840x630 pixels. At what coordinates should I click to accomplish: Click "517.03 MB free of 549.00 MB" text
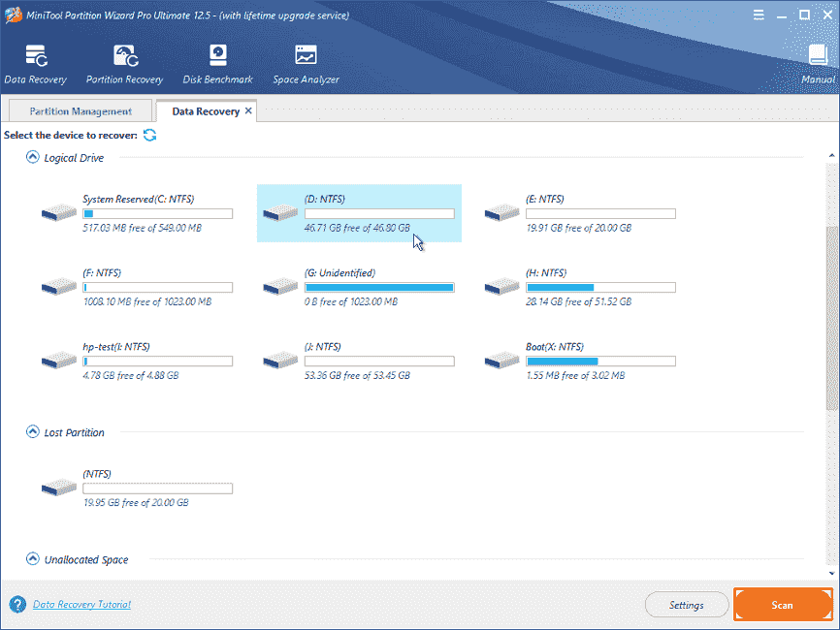click(x=142, y=228)
